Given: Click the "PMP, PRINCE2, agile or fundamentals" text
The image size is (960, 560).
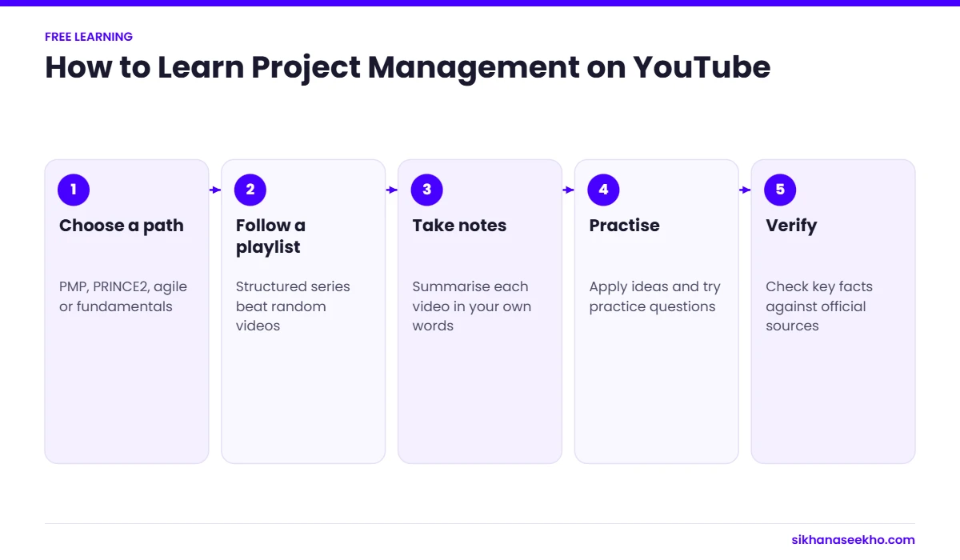Looking at the screenshot, I should pyautogui.click(x=123, y=296).
